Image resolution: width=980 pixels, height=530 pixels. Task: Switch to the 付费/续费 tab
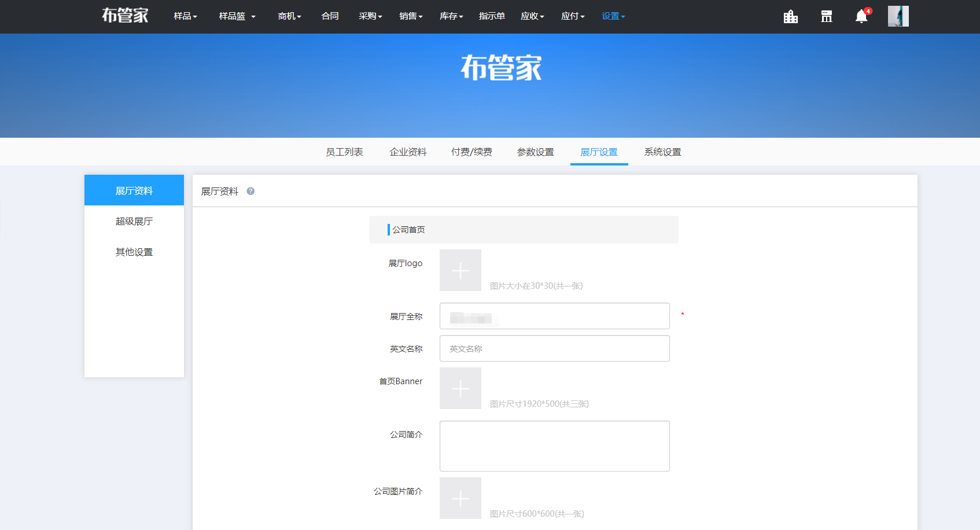(x=471, y=152)
